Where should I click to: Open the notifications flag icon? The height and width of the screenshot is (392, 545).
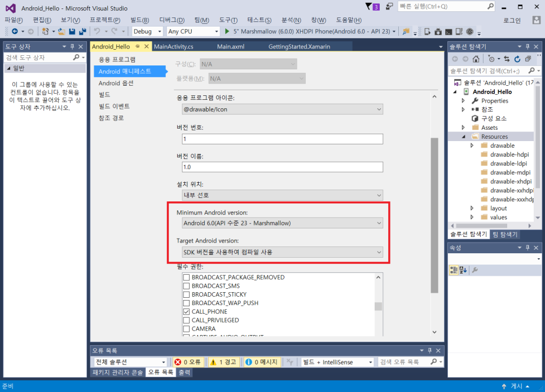tap(372, 7)
